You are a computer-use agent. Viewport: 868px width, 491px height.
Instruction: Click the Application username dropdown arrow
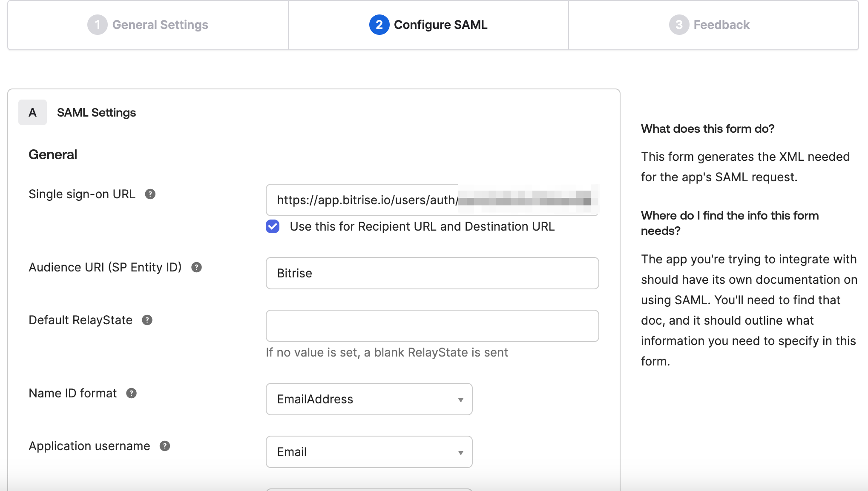(460, 453)
